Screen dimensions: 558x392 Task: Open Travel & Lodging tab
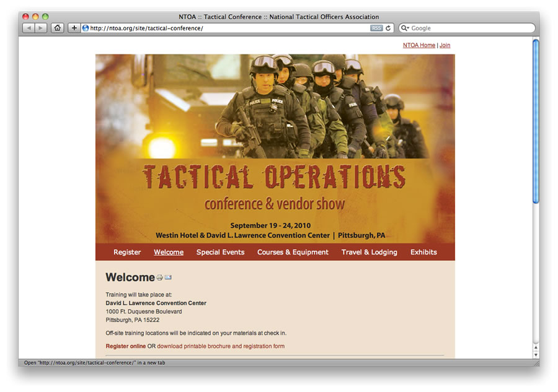pos(370,252)
